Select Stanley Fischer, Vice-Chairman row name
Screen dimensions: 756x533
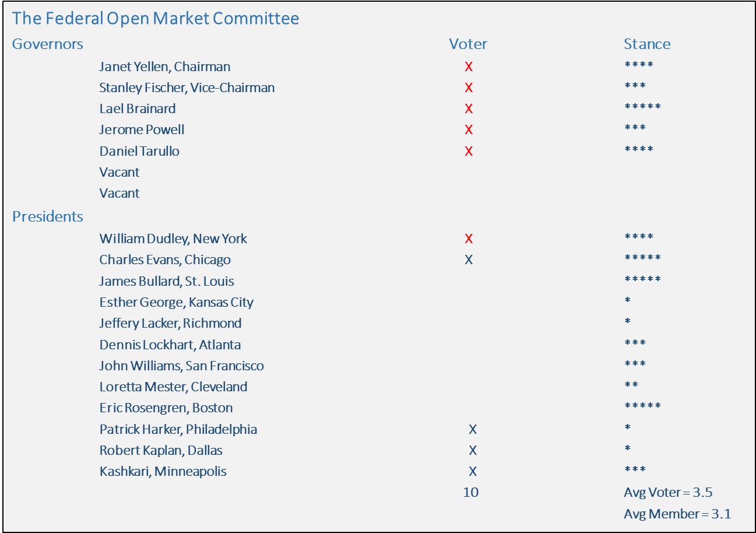pos(187,88)
